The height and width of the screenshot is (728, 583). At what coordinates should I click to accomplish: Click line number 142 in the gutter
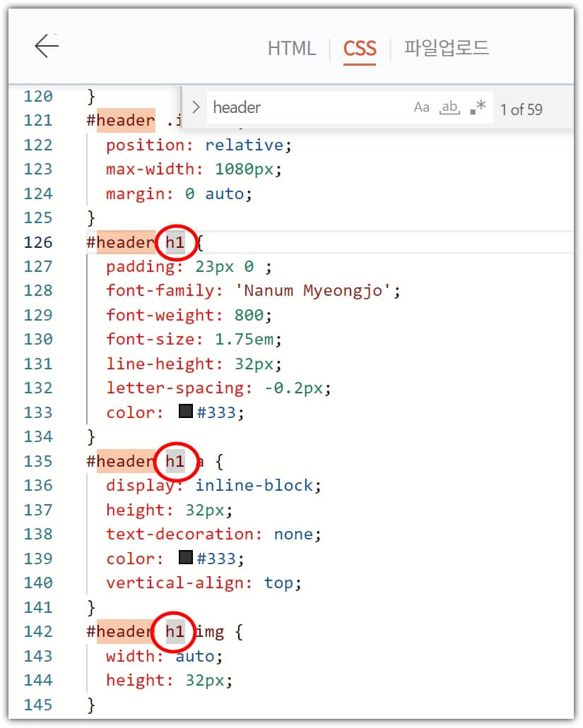click(38, 632)
